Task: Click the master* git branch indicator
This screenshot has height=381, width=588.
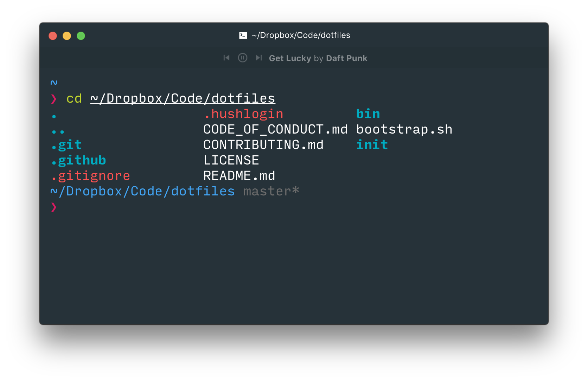Action: 271,191
